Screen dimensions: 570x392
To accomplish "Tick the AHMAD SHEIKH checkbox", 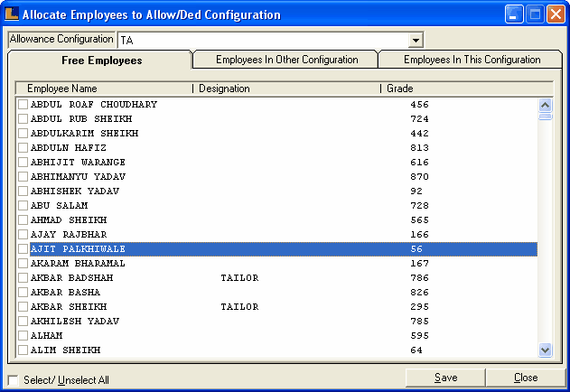I will point(23,220).
